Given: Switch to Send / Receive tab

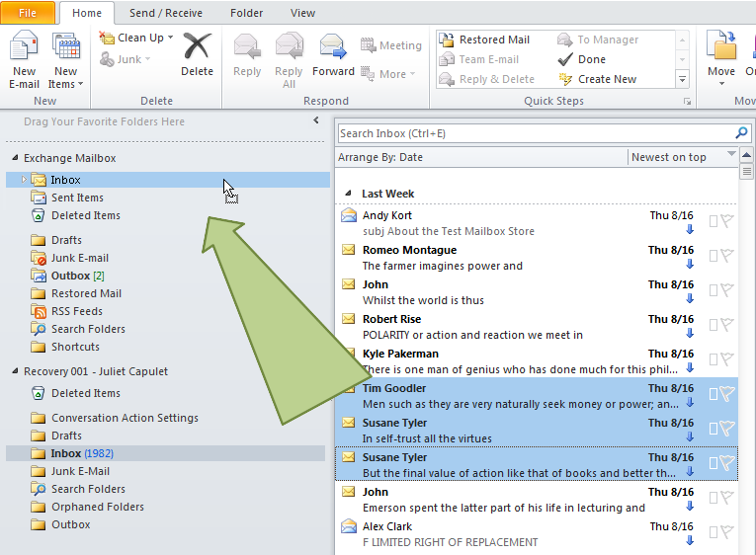Looking at the screenshot, I should 166,13.
